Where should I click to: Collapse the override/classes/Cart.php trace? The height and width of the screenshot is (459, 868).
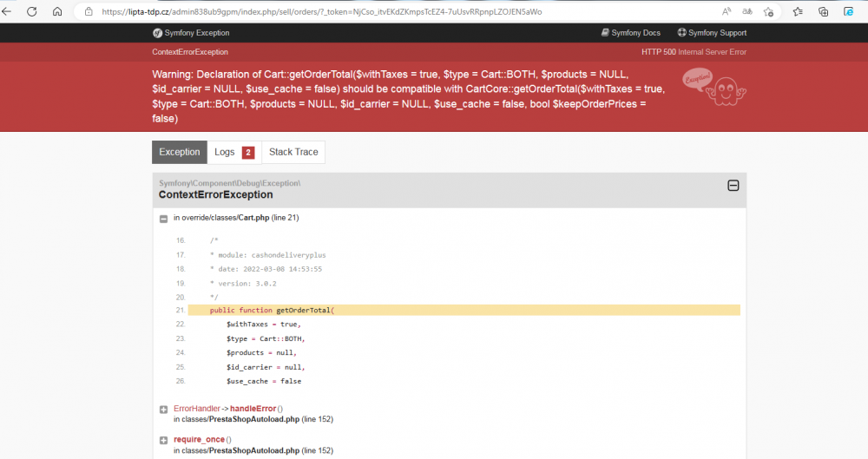point(163,219)
